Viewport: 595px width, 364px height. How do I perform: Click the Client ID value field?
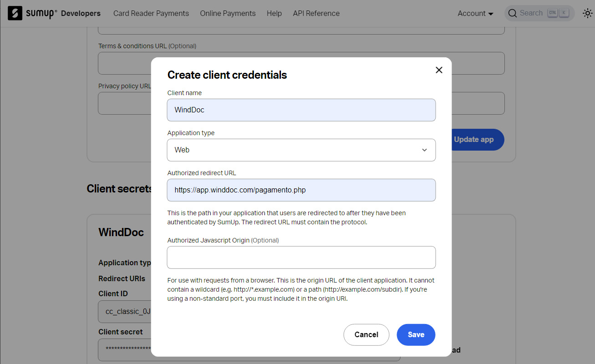click(x=124, y=312)
